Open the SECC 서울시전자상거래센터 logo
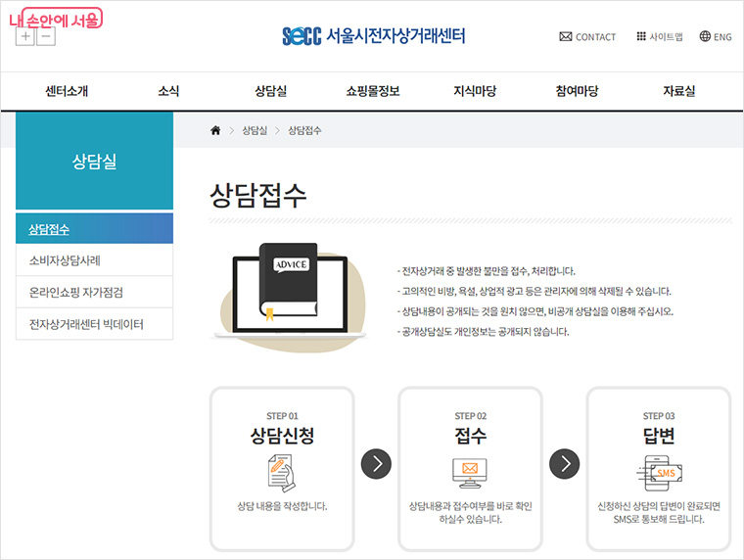This screenshot has width=744, height=560. pos(373,36)
